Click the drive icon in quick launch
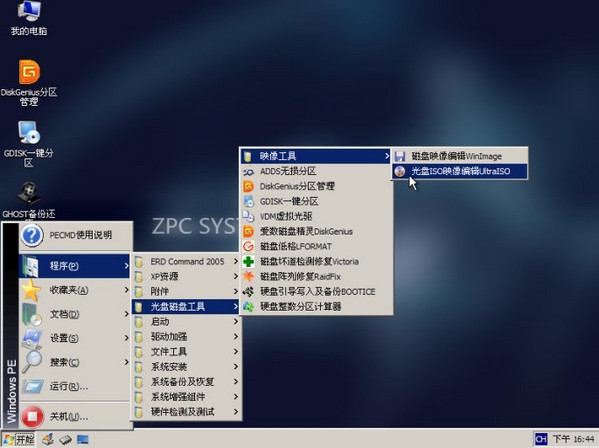Image resolution: width=599 pixels, height=448 pixels. 66,440
